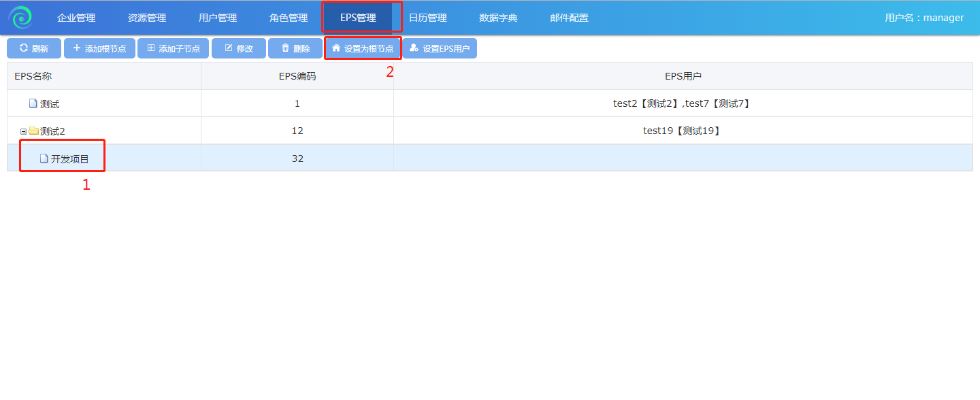This screenshot has height=400, width=980.
Task: Click the EPS编码 column header
Action: click(297, 76)
